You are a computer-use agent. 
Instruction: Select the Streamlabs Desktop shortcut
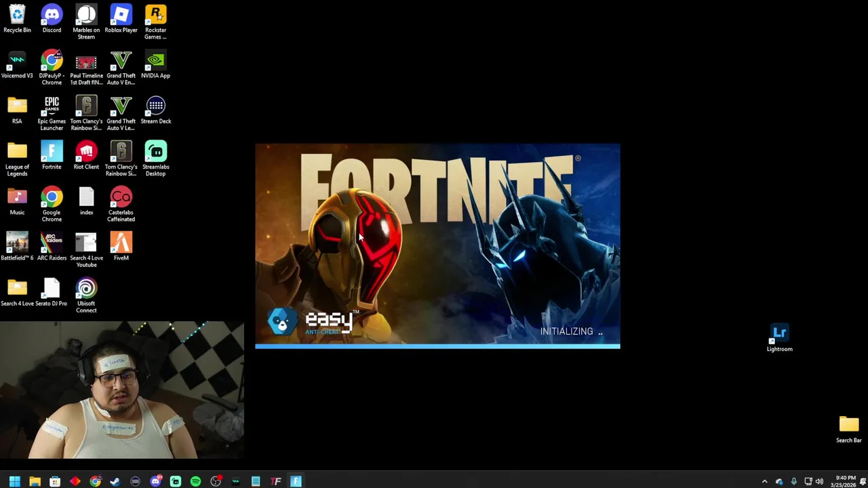155,159
